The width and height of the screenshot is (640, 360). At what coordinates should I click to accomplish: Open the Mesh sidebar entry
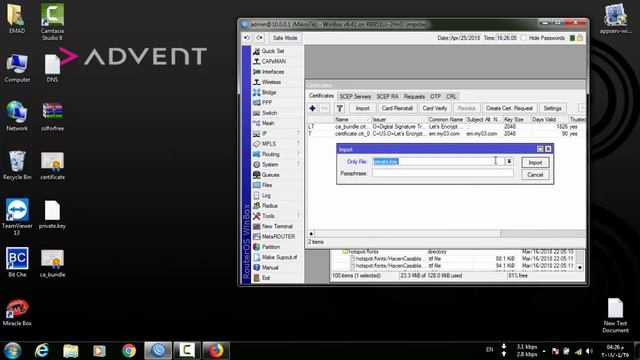click(x=268, y=123)
